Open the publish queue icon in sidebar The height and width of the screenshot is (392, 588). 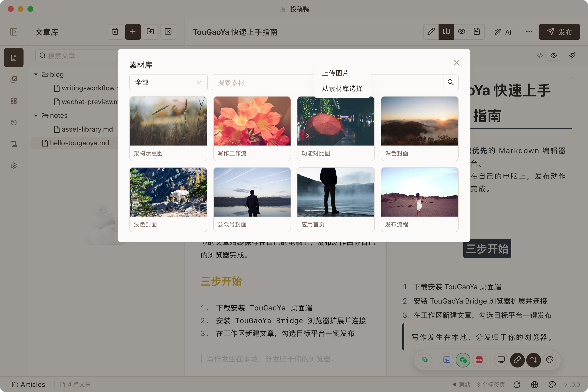pos(13,144)
